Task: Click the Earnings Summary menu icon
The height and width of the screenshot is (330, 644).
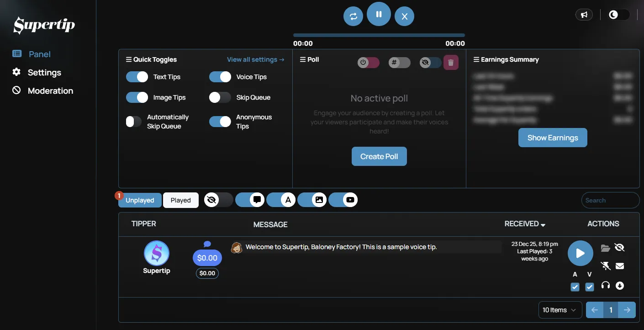Action: point(476,59)
